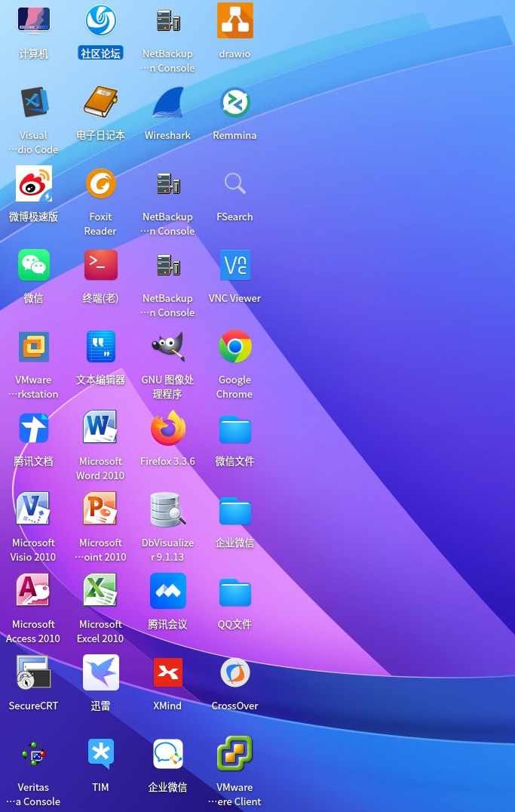This screenshot has height=812, width=515.
Task: Open the 文本编辑器 text editor icon
Action: coord(100,346)
